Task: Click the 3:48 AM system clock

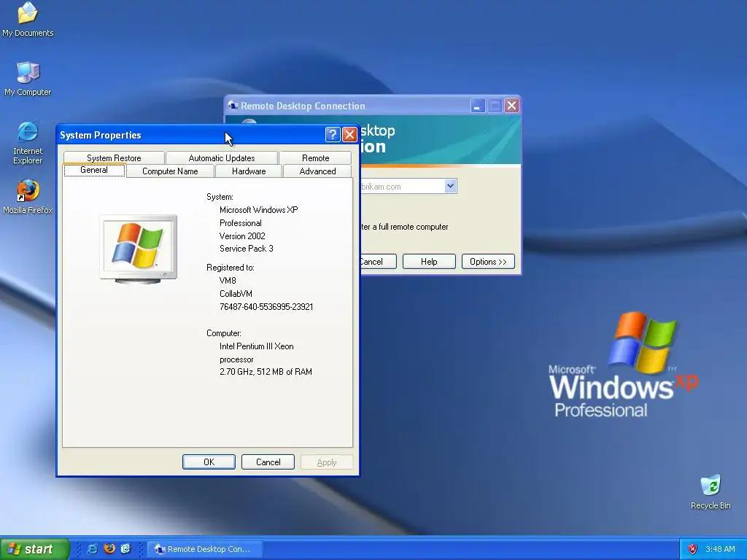Action: [720, 549]
